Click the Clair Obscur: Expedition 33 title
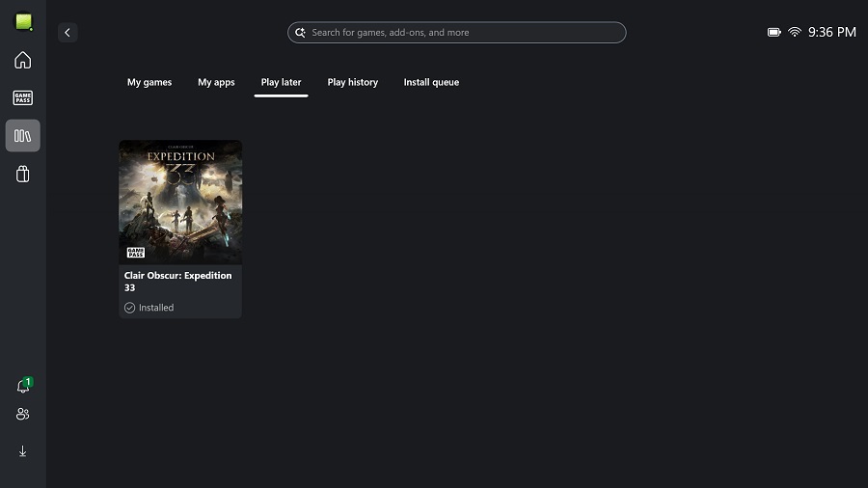 (178, 282)
